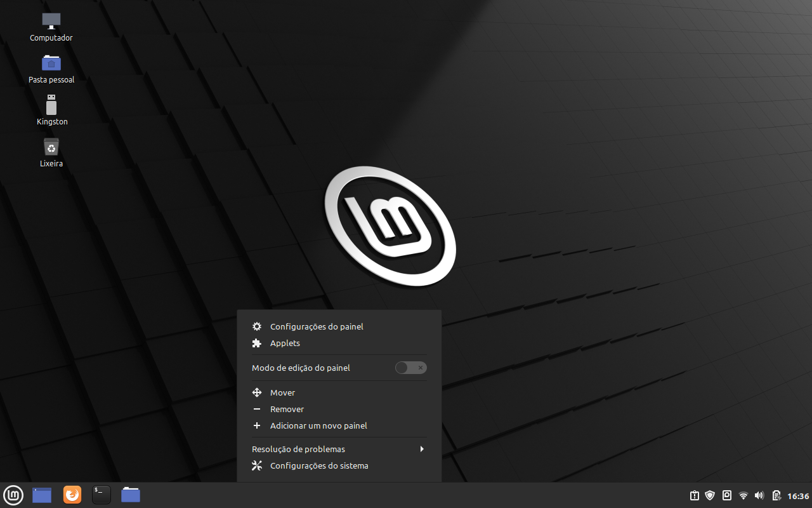The image size is (812, 508).
Task: Launch Firefox from the panel
Action: (x=72, y=495)
